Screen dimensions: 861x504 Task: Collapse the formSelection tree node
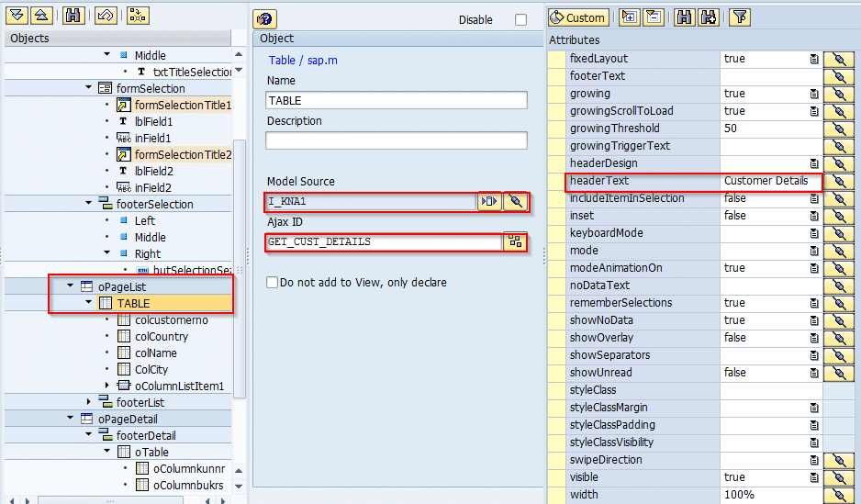click(89, 88)
